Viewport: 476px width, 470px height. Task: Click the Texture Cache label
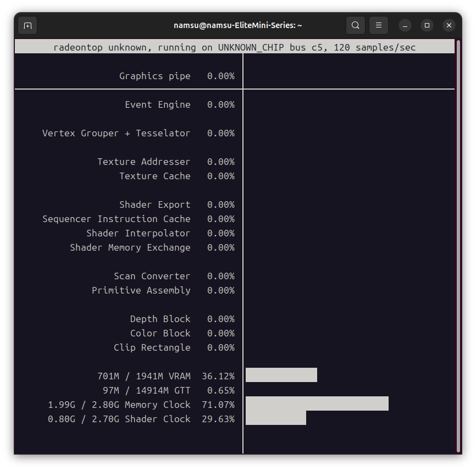click(155, 176)
